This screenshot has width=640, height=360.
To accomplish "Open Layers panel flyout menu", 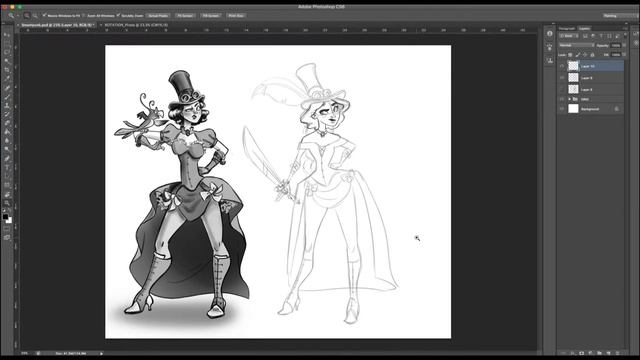I will pos(625,29).
